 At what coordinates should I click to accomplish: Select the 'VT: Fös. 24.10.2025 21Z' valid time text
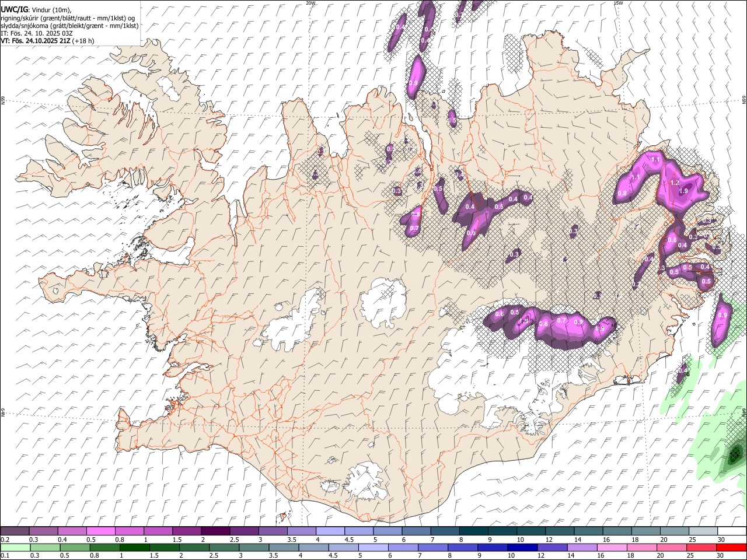35,41
